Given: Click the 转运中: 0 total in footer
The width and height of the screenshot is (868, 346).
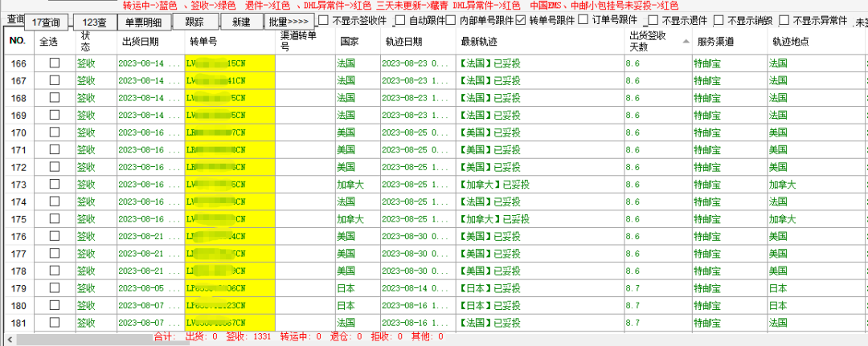Looking at the screenshot, I should [301, 336].
